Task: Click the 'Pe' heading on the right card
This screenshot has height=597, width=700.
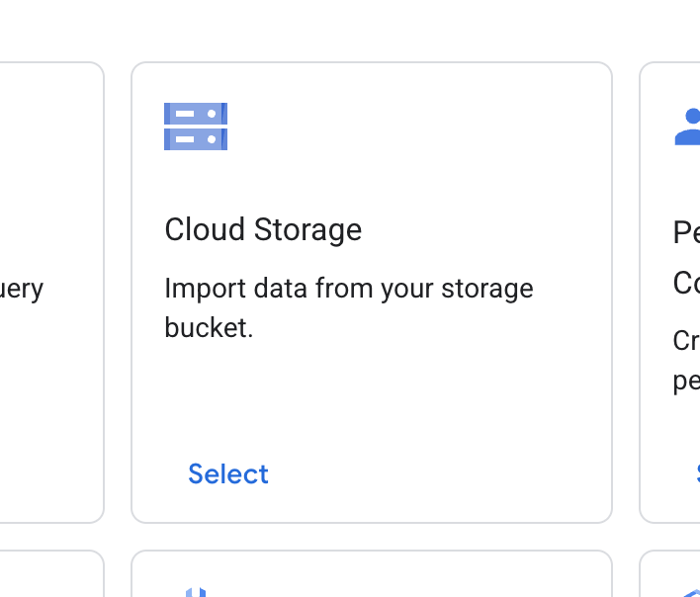Action: [686, 233]
